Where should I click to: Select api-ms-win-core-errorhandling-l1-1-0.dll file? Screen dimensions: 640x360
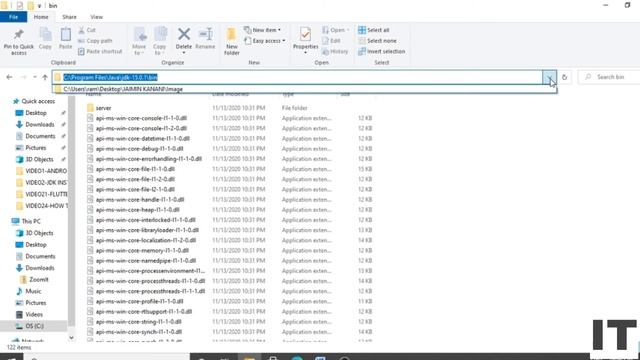click(x=149, y=159)
